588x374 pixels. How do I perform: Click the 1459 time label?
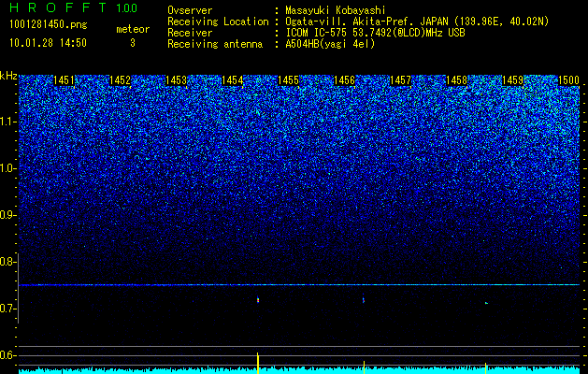click(512, 80)
